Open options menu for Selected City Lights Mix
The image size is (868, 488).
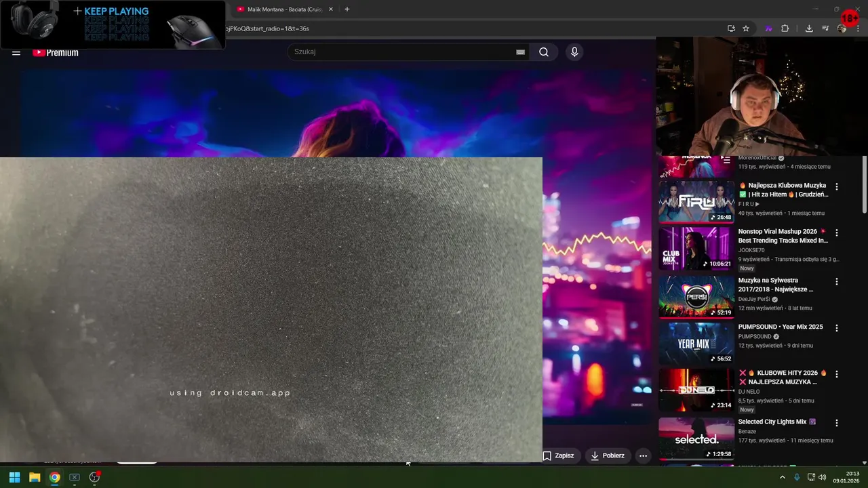click(837, 423)
